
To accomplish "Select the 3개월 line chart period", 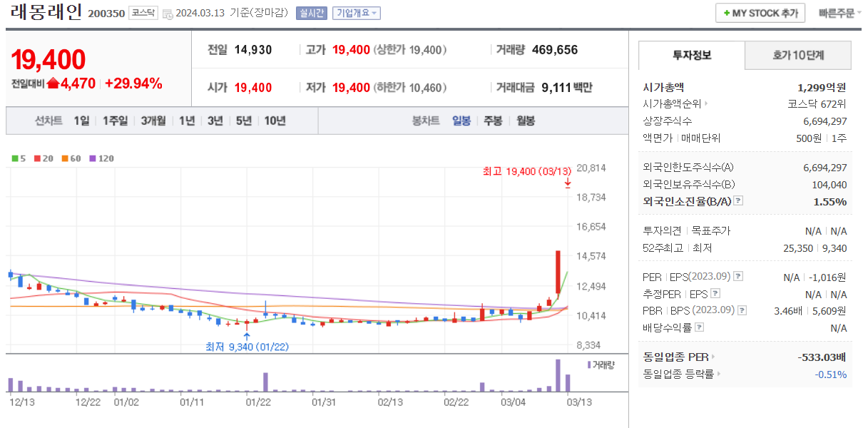I will pos(153,121).
